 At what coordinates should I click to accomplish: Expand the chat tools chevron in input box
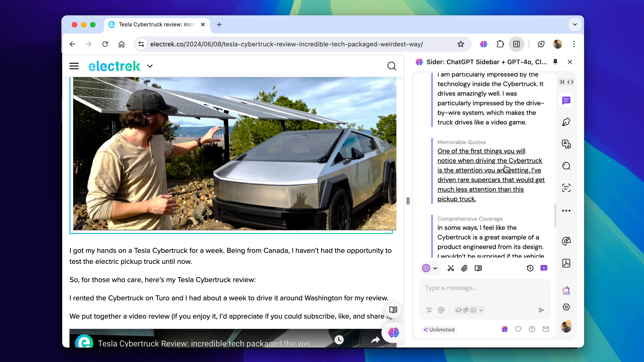(x=481, y=310)
